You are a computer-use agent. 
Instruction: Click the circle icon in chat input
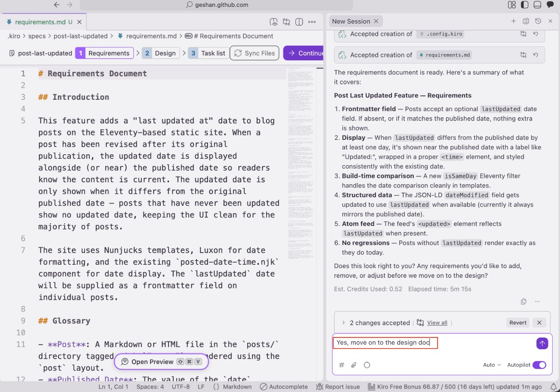367,365
